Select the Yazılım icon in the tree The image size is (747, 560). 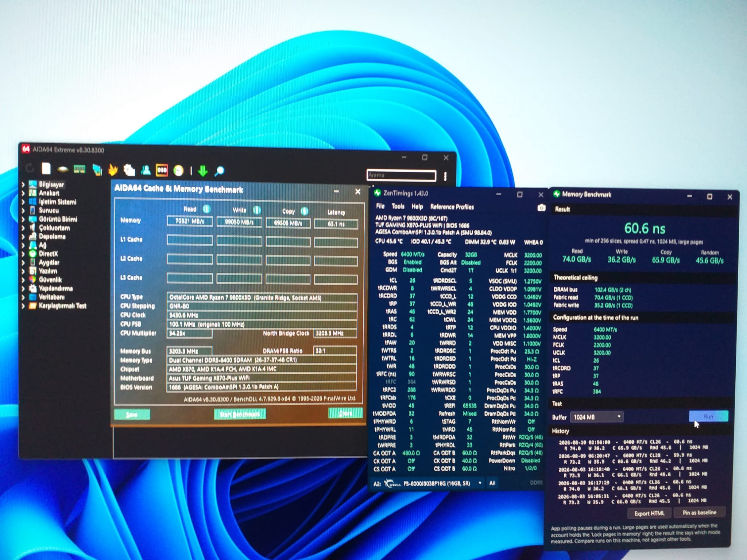33,271
